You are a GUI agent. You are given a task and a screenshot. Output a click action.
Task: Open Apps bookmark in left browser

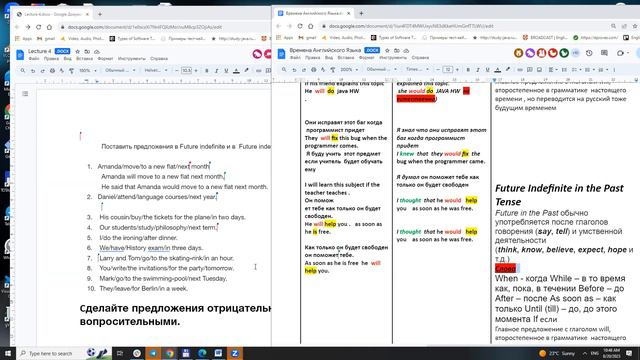point(24,38)
